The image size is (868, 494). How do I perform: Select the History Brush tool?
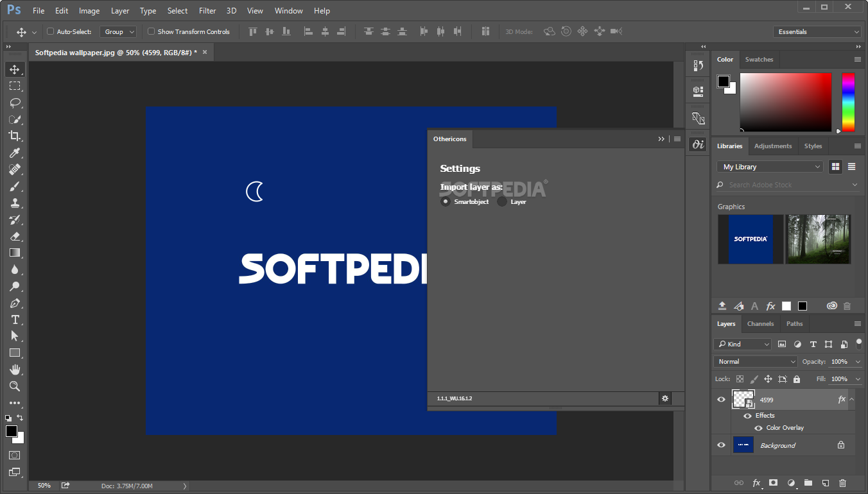(x=14, y=219)
